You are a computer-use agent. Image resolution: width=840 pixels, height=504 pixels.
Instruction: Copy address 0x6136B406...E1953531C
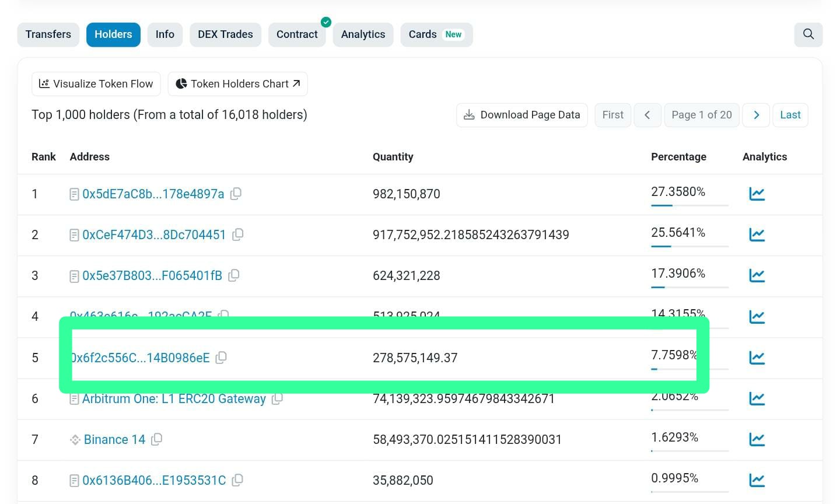tap(237, 480)
